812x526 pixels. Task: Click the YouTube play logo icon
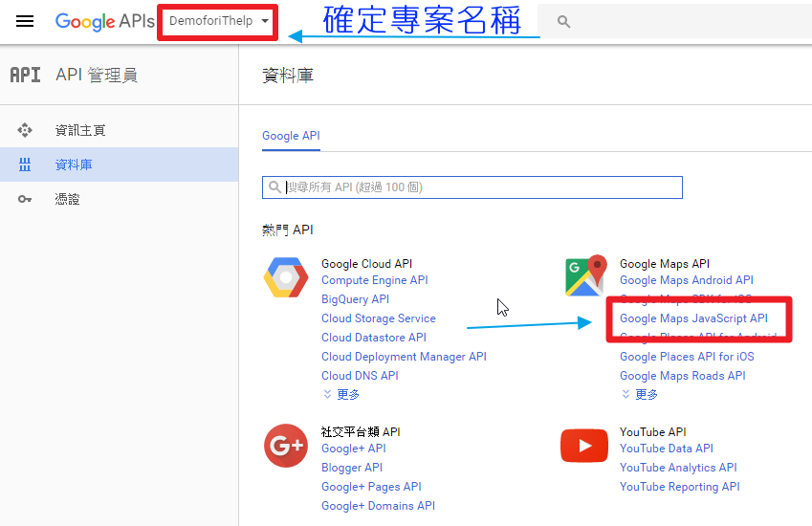584,446
